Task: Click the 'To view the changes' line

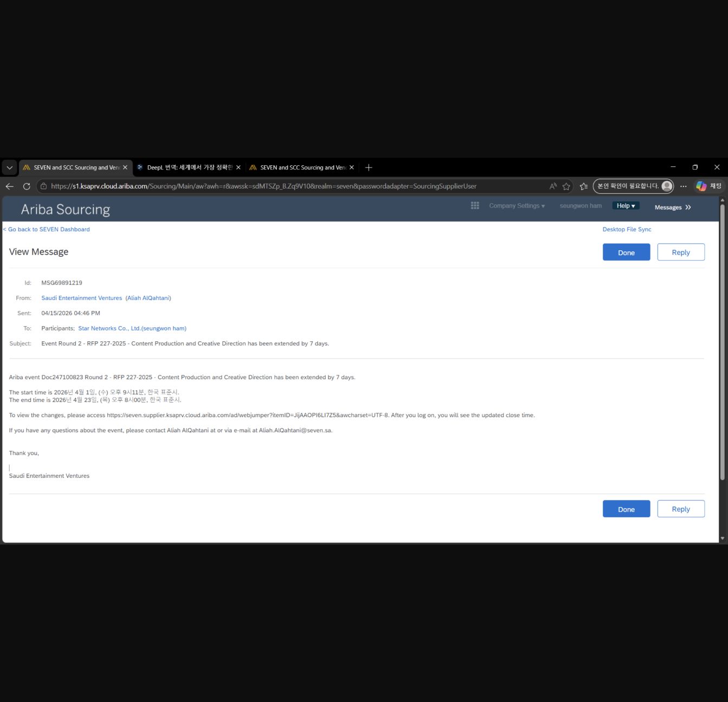Action: (272, 415)
